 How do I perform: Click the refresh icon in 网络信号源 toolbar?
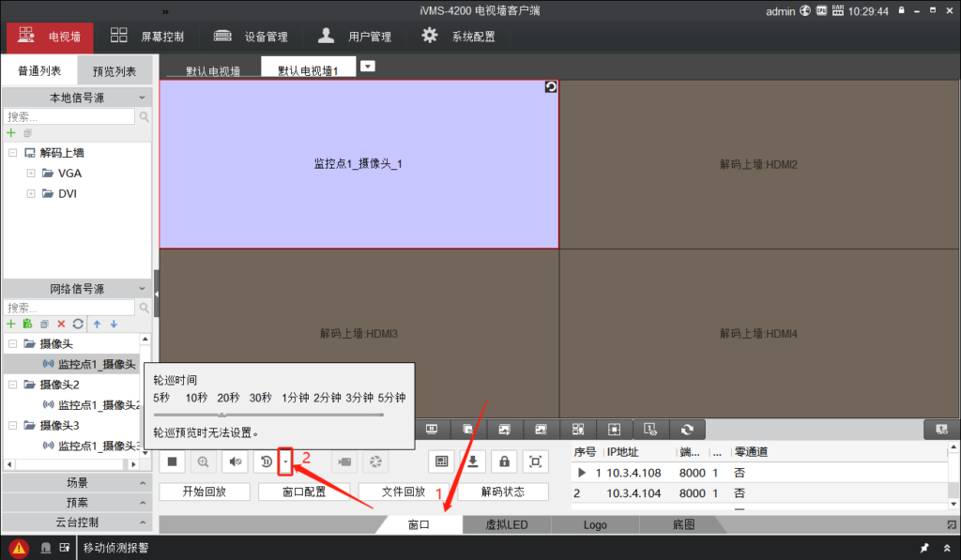coord(78,324)
